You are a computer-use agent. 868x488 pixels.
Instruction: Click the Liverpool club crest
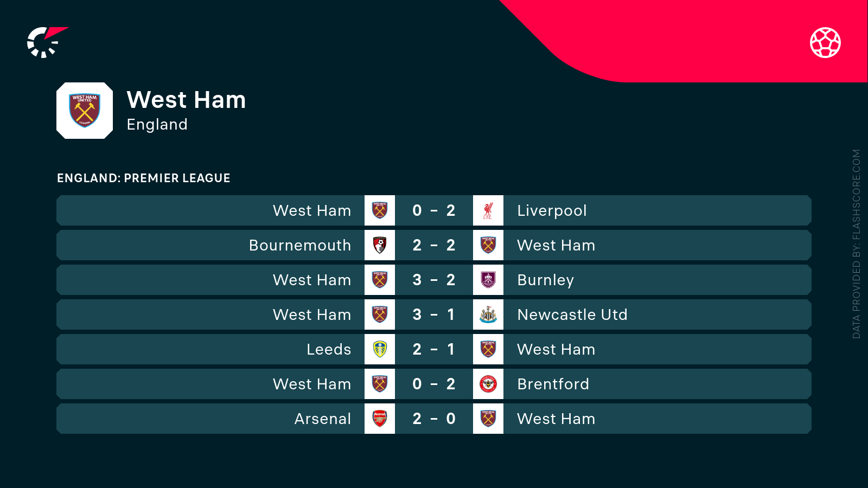click(x=488, y=210)
